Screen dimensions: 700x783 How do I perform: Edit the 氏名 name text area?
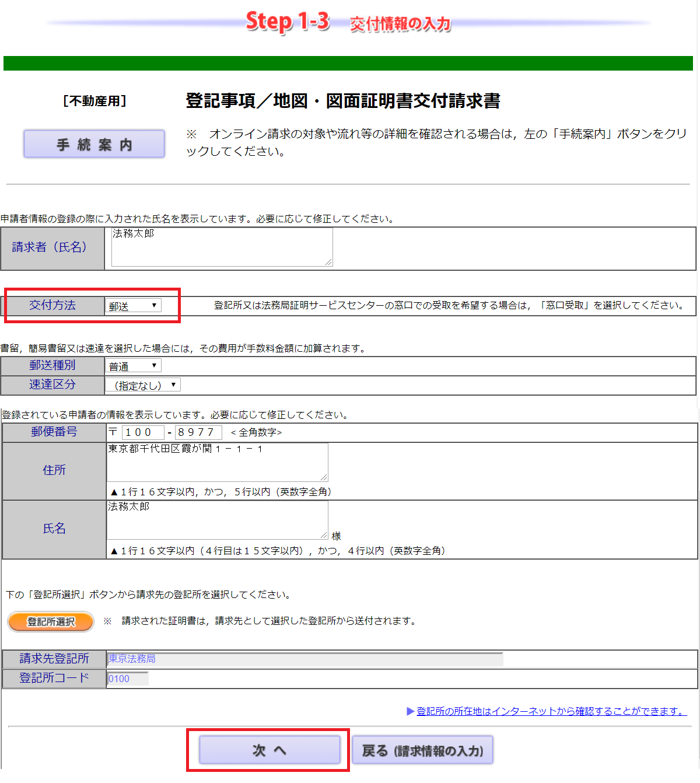[216, 518]
